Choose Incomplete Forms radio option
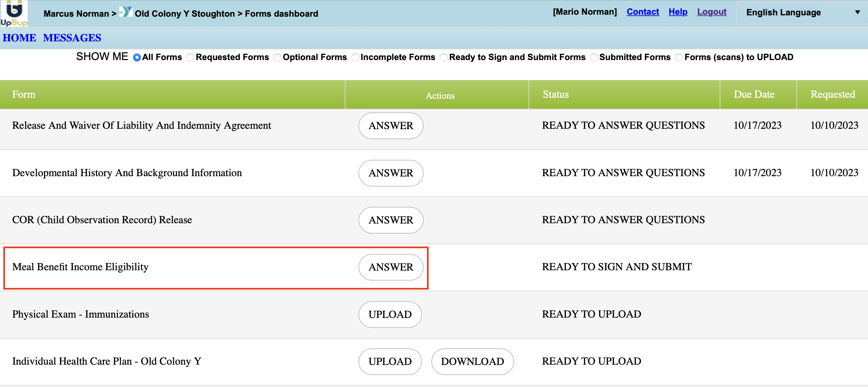The height and width of the screenshot is (387, 868). pos(355,57)
